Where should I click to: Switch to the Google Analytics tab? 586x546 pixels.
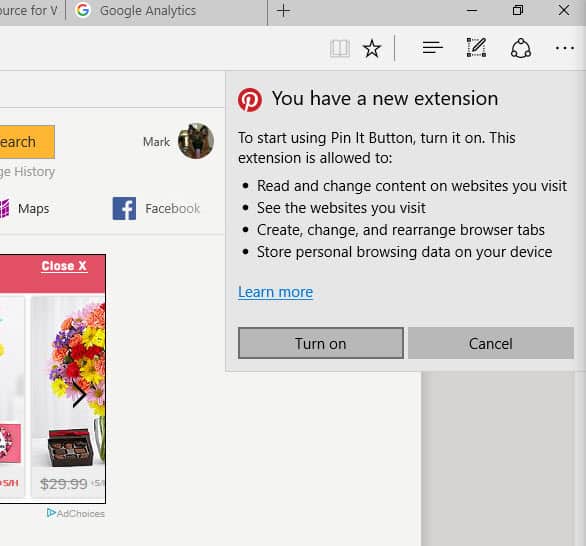pos(167,11)
